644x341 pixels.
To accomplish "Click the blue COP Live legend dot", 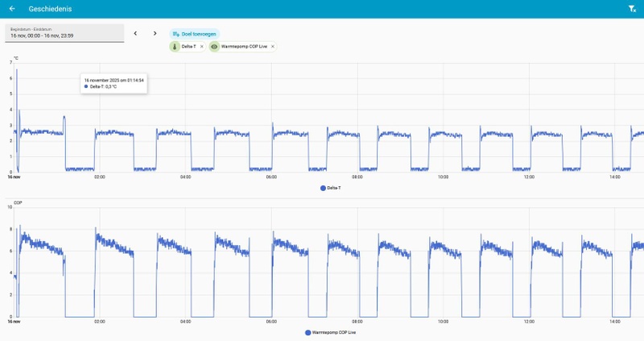I will [308, 332].
